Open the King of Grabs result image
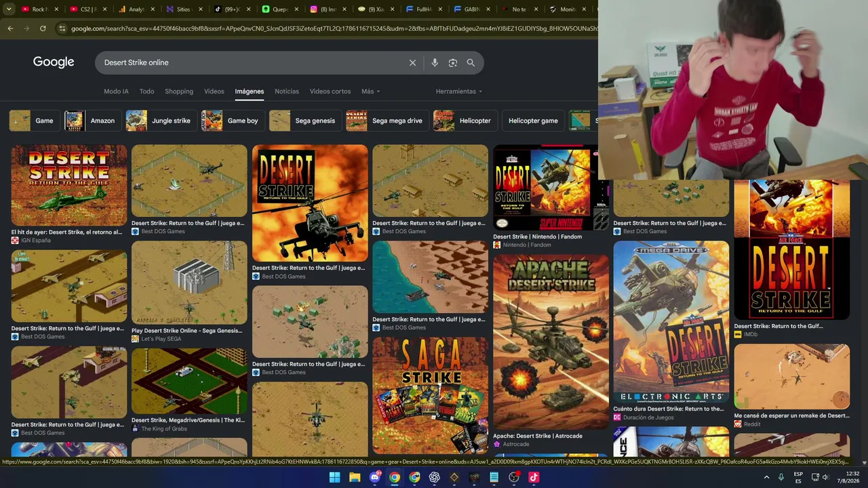This screenshot has height=488, width=868. tap(189, 381)
